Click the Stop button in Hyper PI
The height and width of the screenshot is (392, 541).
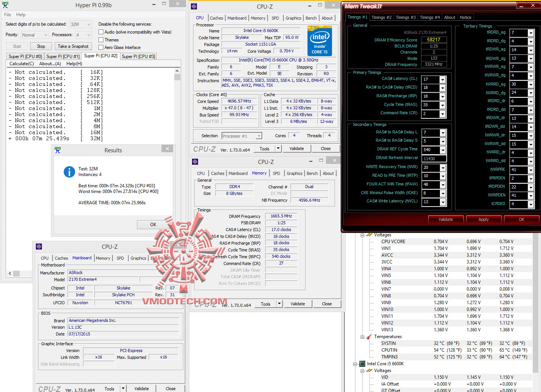tap(41, 46)
